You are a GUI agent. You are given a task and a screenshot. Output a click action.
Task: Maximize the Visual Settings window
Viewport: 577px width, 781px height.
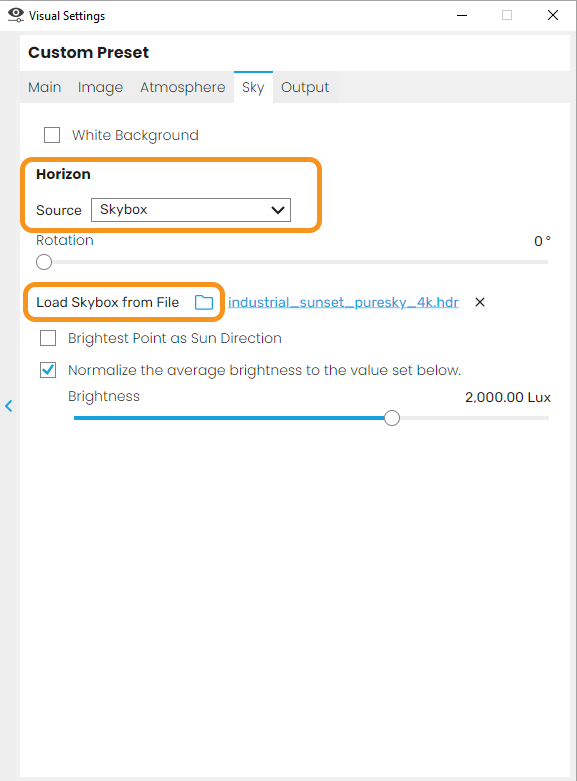(507, 15)
